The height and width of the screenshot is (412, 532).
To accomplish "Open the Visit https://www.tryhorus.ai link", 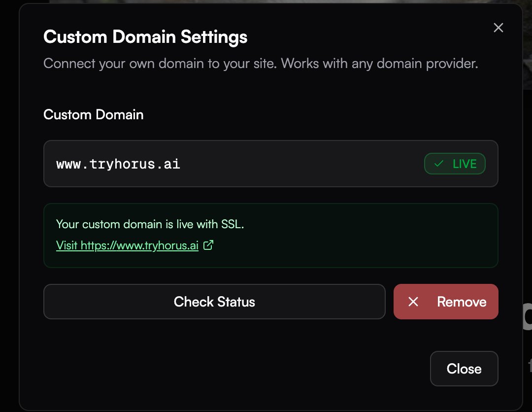I will (x=127, y=245).
